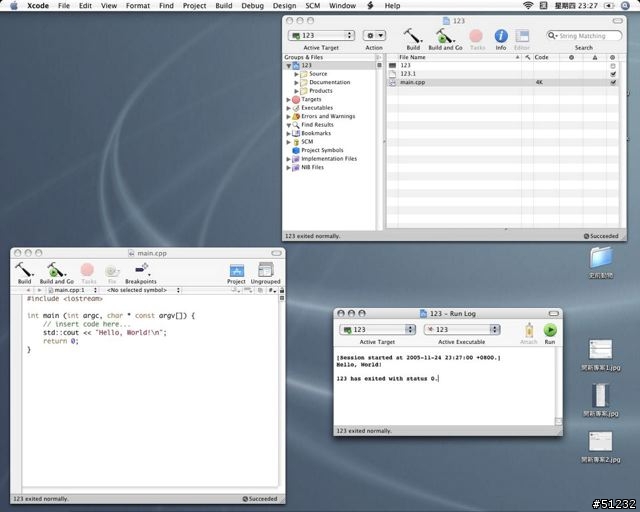Open the Active Target dropdown in project window
This screenshot has width=640, height=512.
pyautogui.click(x=321, y=36)
